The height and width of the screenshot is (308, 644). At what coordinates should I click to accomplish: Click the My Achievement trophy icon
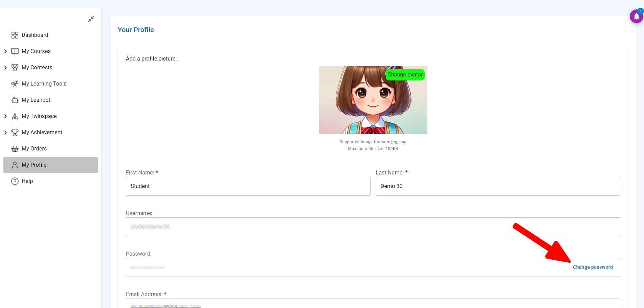(15, 133)
